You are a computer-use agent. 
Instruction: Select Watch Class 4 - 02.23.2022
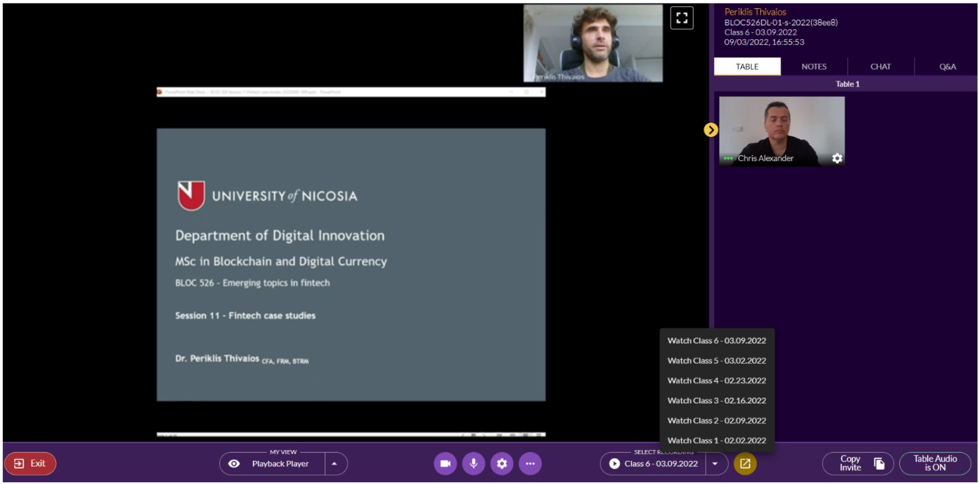[716, 381]
